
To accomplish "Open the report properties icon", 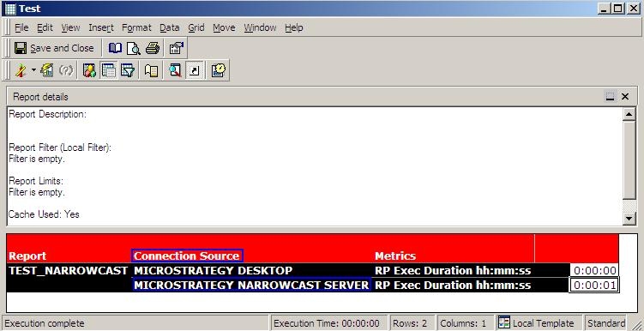I will 176,49.
